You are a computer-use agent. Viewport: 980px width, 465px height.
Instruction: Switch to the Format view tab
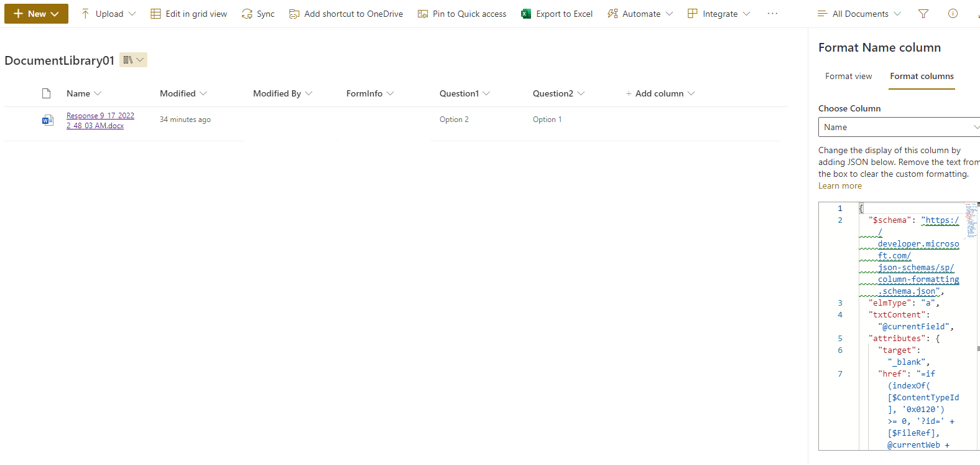(x=848, y=76)
